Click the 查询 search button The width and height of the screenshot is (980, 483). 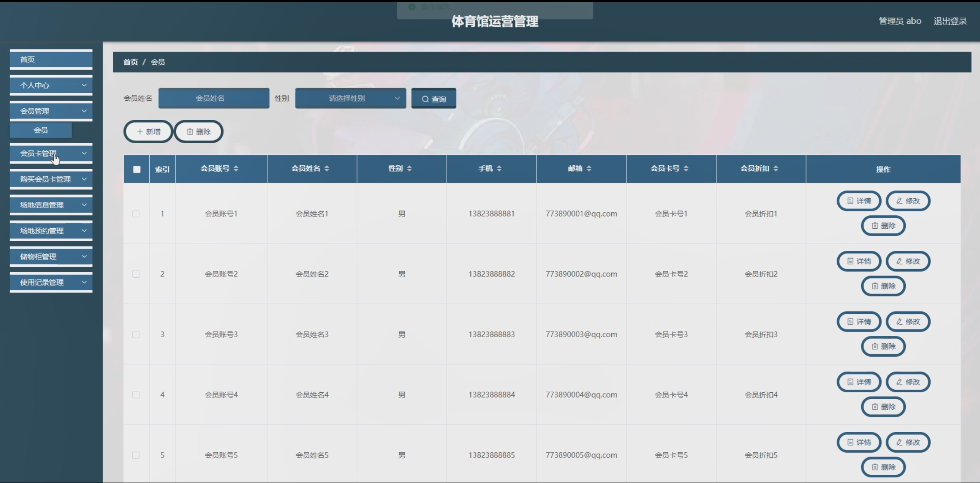pyautogui.click(x=434, y=99)
